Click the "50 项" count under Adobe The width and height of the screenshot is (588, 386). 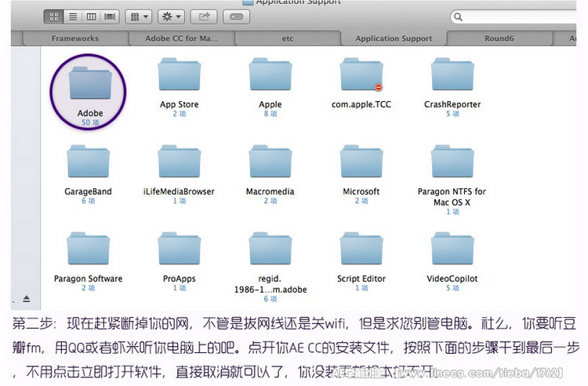point(90,122)
